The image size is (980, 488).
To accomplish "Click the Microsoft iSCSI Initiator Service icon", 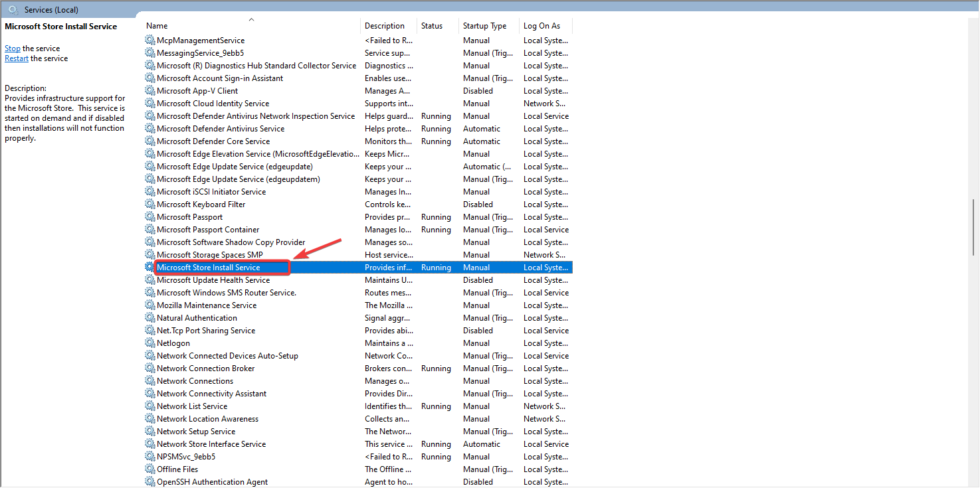I will (150, 192).
